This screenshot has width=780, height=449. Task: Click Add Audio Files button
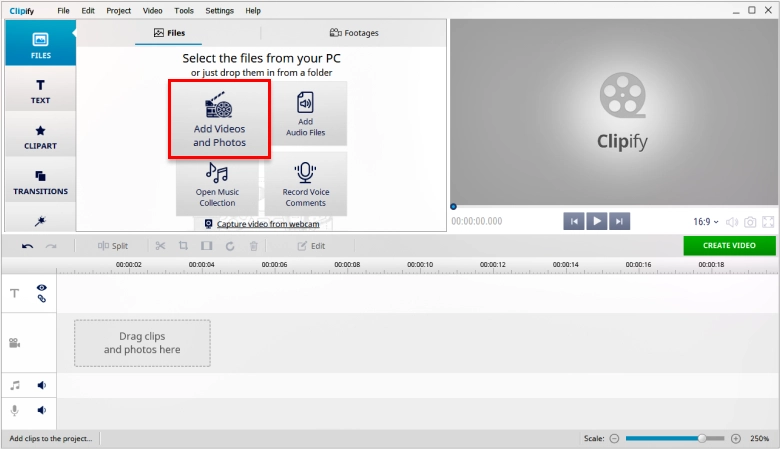pyautogui.click(x=305, y=114)
